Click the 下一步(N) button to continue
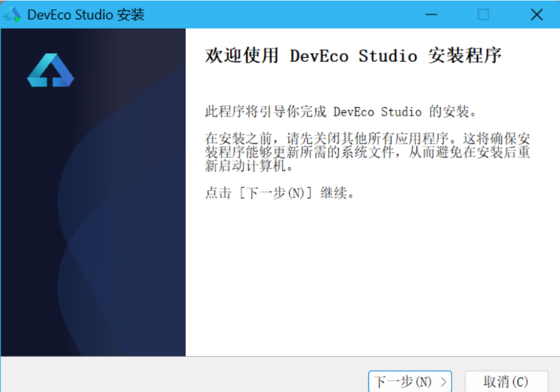This screenshot has width=560, height=392. (410, 382)
